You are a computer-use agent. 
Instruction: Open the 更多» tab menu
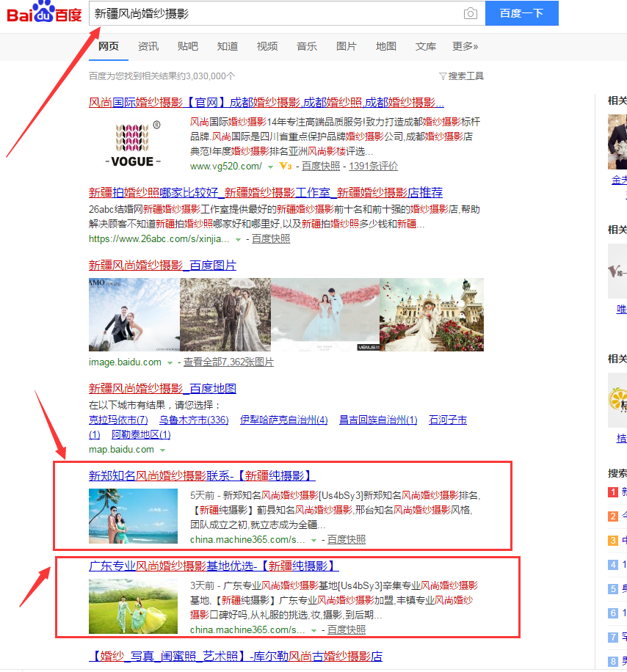tap(465, 46)
